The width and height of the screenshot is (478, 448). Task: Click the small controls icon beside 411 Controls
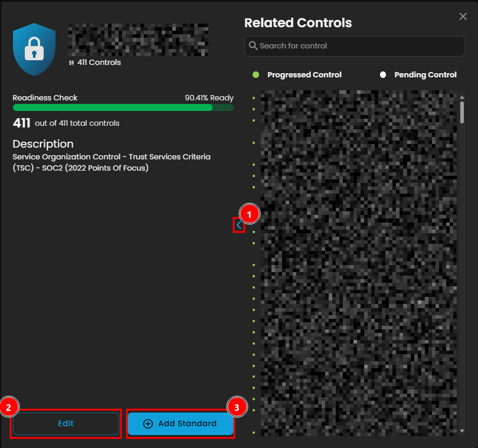(x=72, y=63)
